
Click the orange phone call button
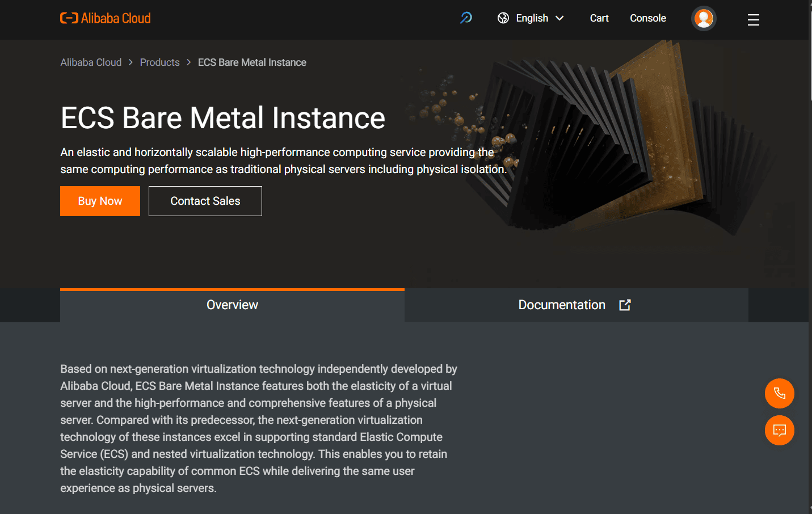tap(780, 393)
